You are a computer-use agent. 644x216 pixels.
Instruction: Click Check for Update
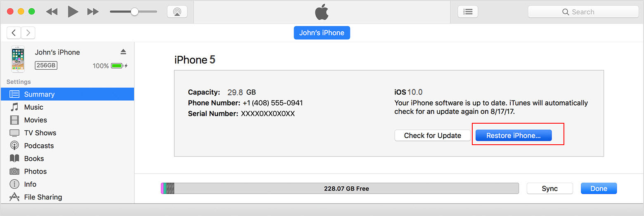433,136
